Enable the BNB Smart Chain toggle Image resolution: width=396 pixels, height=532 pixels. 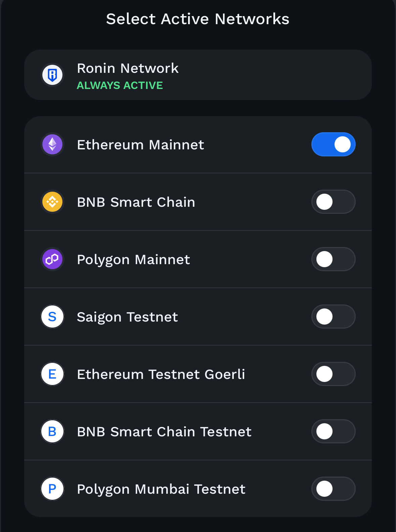coord(334,202)
